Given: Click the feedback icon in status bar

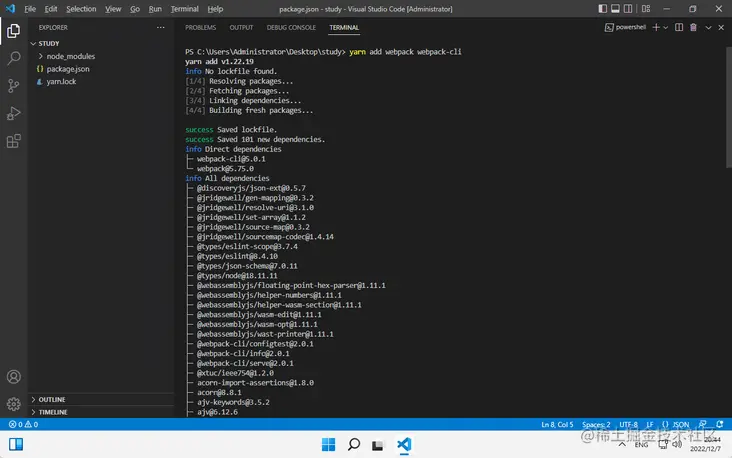Looking at the screenshot, I should [703, 424].
